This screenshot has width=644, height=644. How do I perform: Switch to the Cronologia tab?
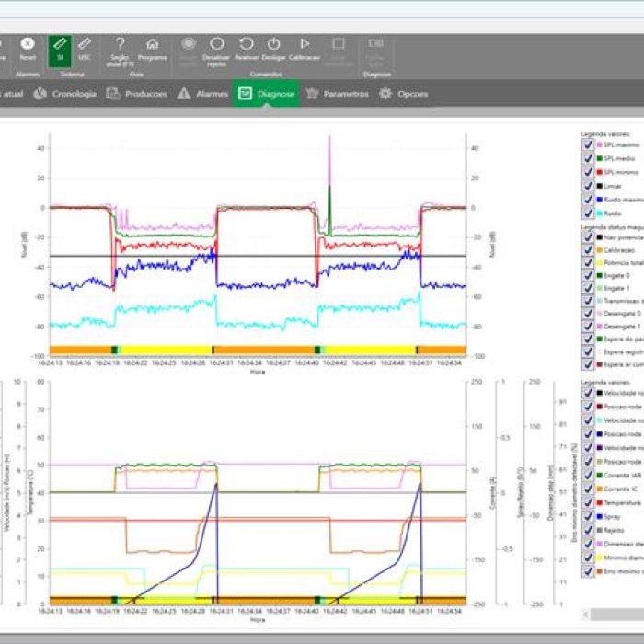coord(64,93)
